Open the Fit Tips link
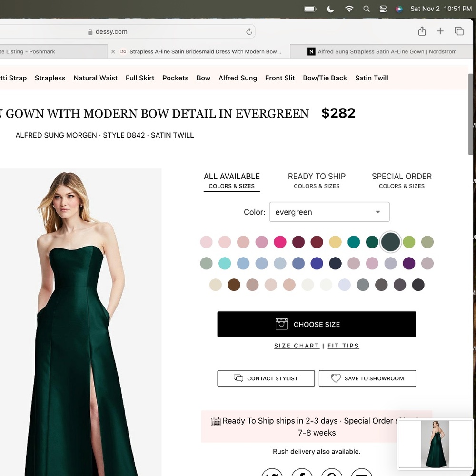This screenshot has width=476, height=476. click(343, 346)
